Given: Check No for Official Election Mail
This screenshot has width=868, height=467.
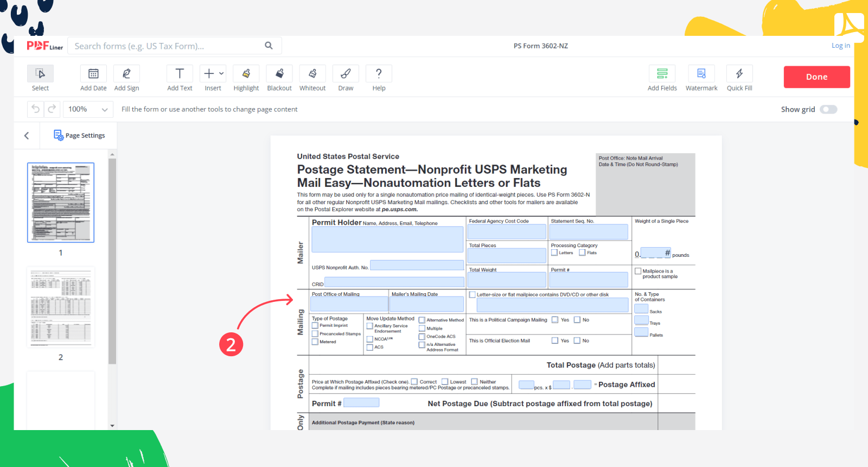Looking at the screenshot, I should [x=577, y=340].
